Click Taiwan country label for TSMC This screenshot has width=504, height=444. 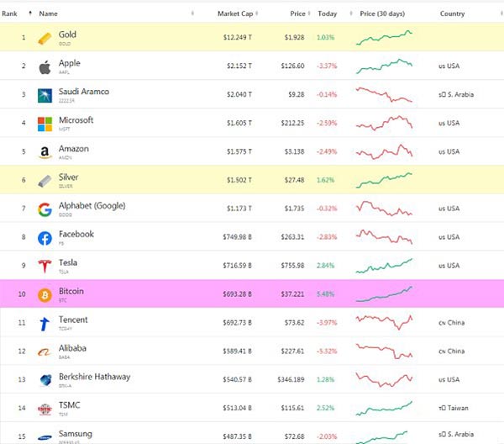click(454, 408)
